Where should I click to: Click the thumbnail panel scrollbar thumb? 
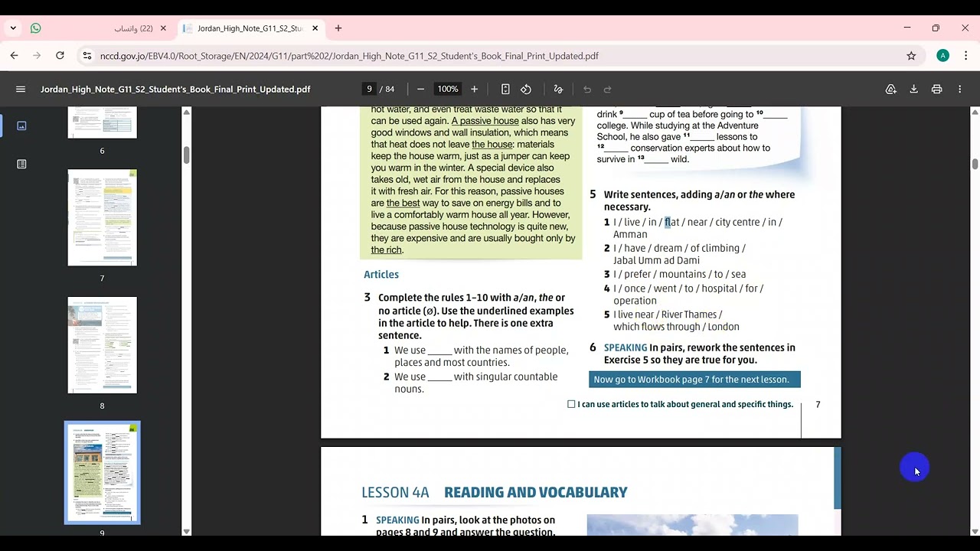tap(186, 154)
